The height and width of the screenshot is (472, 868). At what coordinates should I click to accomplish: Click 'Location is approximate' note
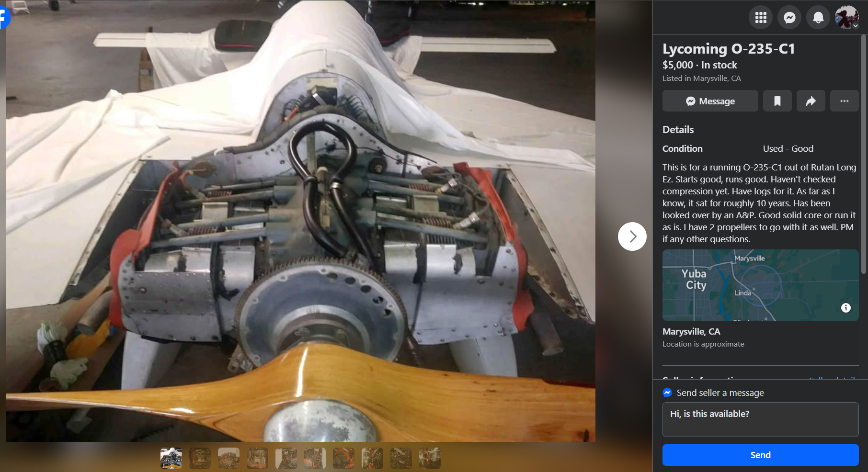(703, 344)
